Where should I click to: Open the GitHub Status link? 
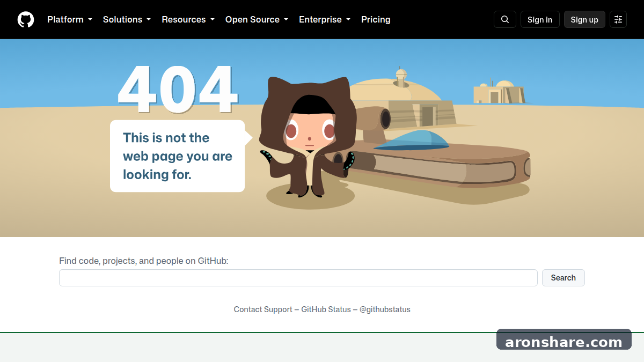tap(326, 309)
